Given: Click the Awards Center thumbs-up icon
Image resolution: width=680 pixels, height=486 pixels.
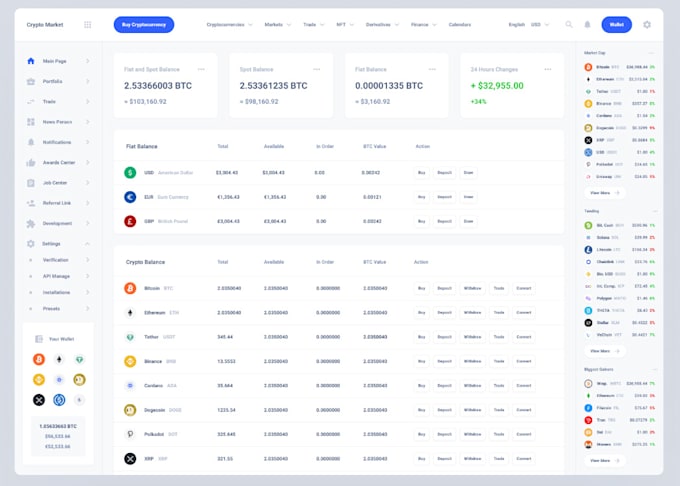Looking at the screenshot, I should pos(31,163).
